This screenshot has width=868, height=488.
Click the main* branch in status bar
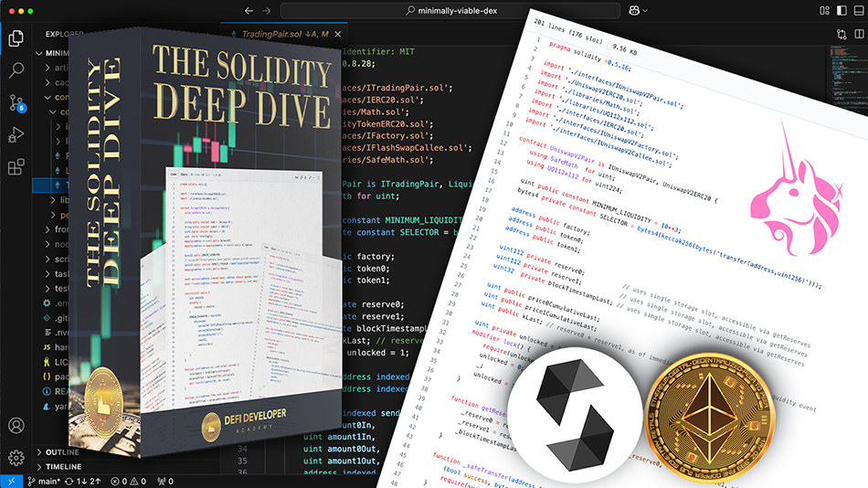point(44,482)
